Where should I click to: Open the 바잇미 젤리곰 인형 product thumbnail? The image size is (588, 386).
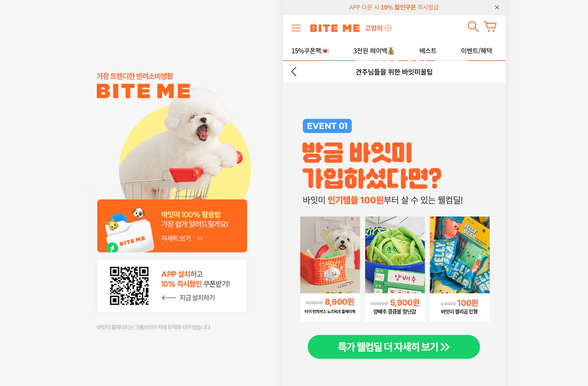coord(459,255)
